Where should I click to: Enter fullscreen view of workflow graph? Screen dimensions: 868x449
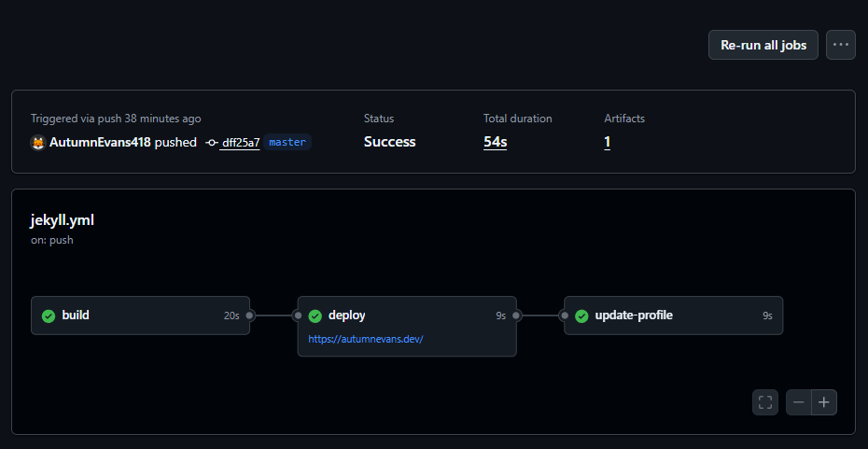(765, 402)
